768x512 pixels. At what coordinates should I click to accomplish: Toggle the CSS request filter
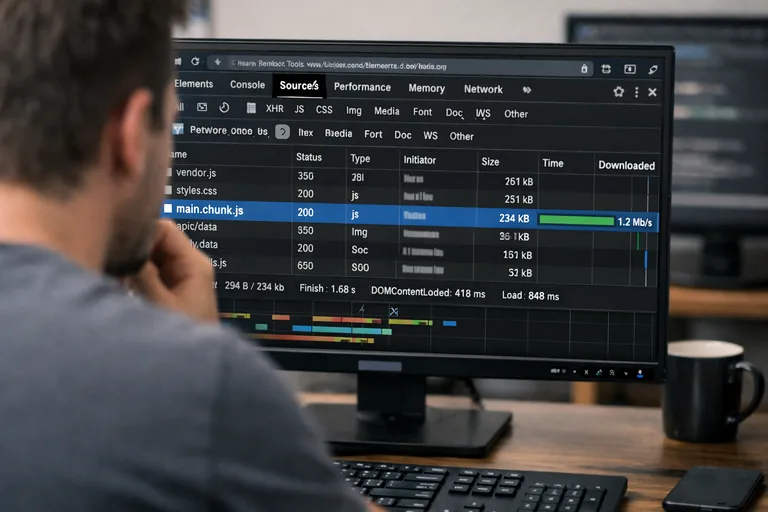[324, 110]
